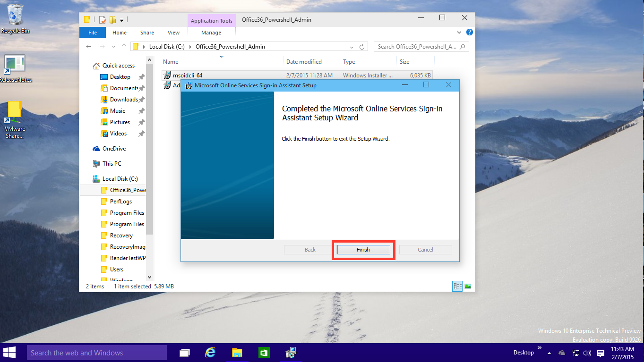Open Users folder in navigation tree
644x362 pixels.
point(117,269)
